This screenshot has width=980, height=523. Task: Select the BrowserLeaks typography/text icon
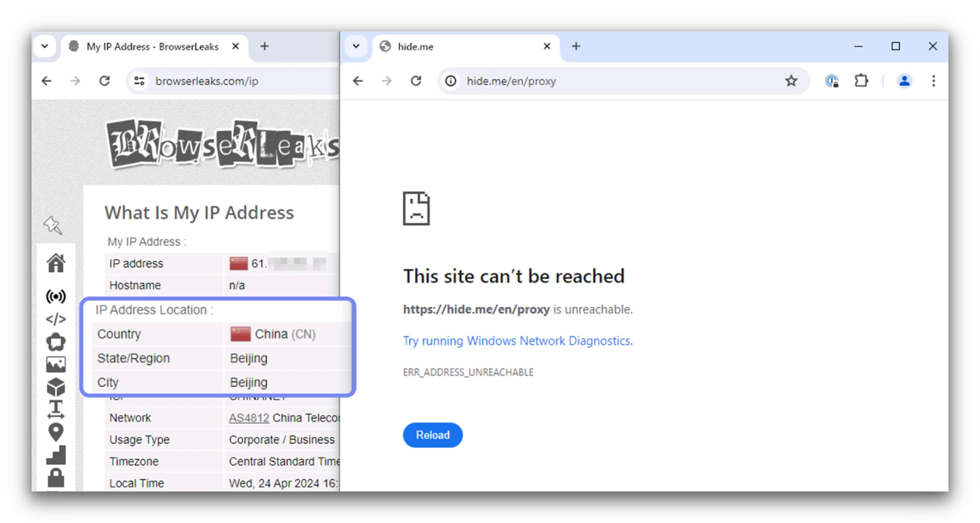[56, 409]
